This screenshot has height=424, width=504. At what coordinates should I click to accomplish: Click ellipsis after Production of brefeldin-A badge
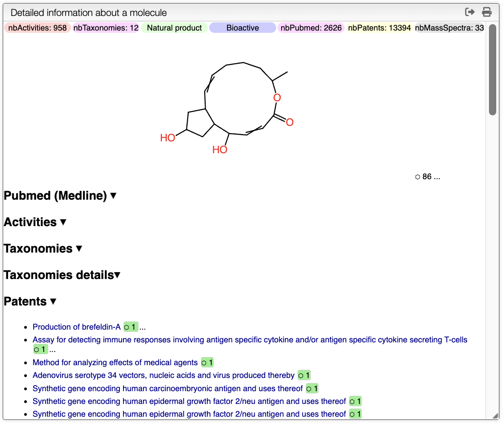click(x=142, y=327)
